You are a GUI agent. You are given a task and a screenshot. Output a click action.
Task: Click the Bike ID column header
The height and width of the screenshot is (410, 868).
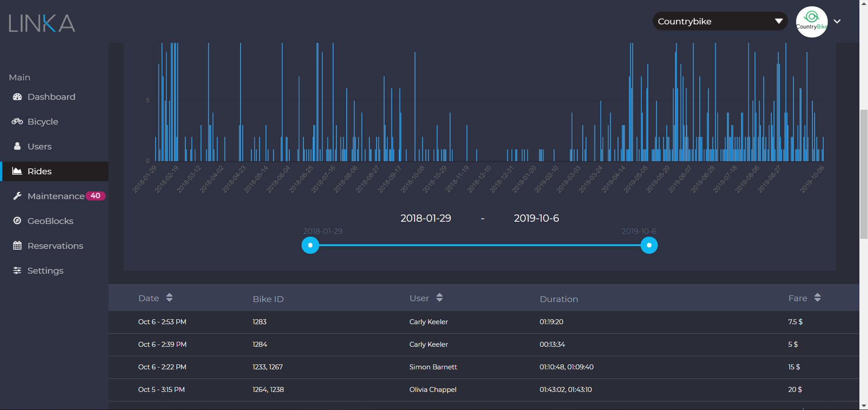(x=268, y=299)
